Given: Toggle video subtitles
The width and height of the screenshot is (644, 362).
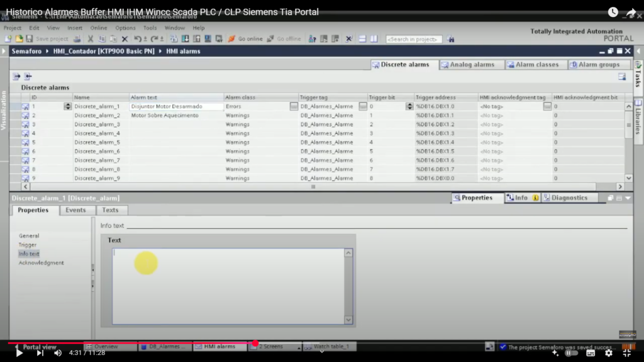Looking at the screenshot, I should [x=591, y=353].
